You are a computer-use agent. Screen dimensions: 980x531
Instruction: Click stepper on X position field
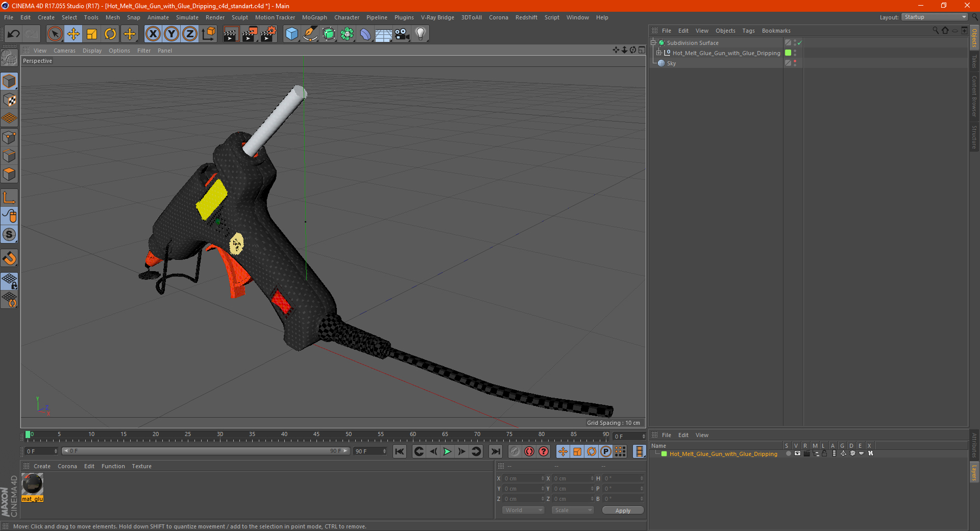[543, 478]
